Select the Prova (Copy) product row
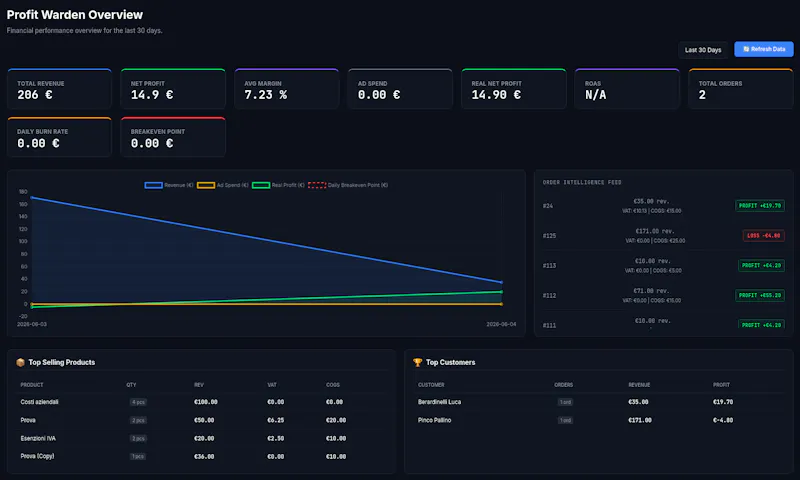The height and width of the screenshot is (480, 800). click(x=202, y=457)
